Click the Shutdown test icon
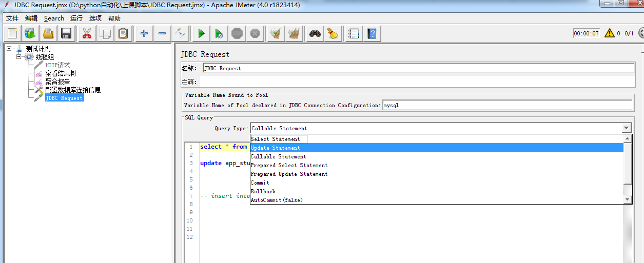 (255, 33)
